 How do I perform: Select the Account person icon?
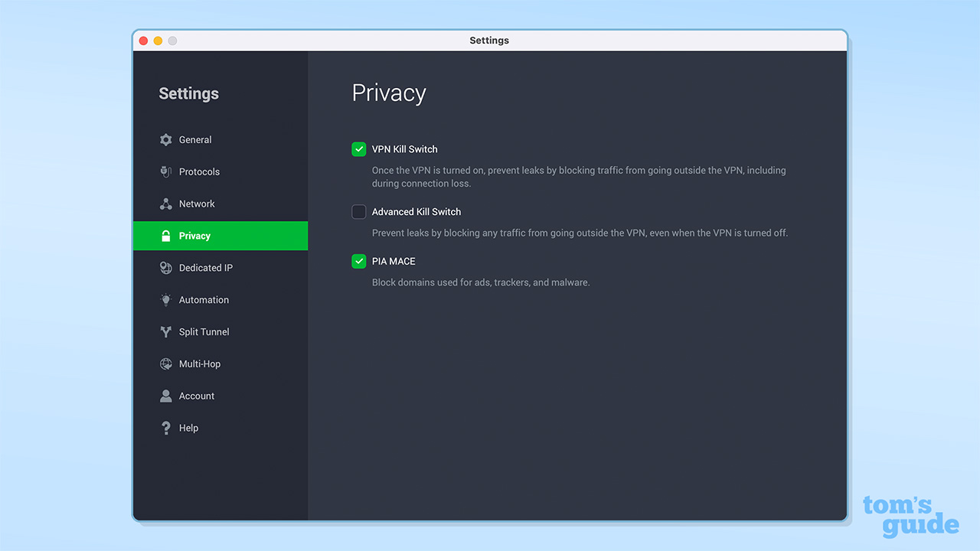165,396
